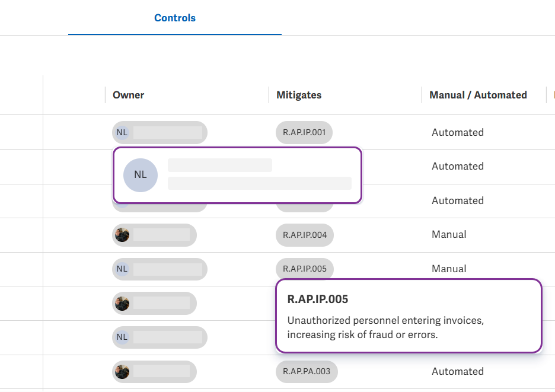The height and width of the screenshot is (392, 555).
Task: Click 'Automated' in the R.AP.IP.001 row
Action: point(458,132)
